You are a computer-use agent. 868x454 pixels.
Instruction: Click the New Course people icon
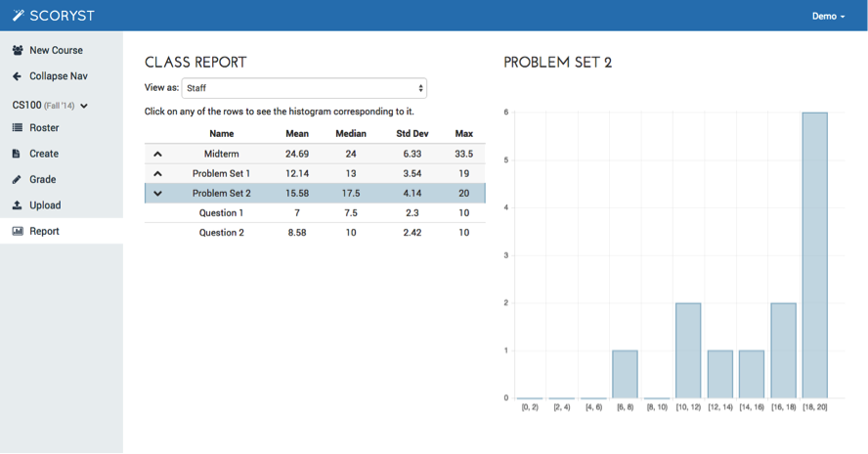coord(18,50)
